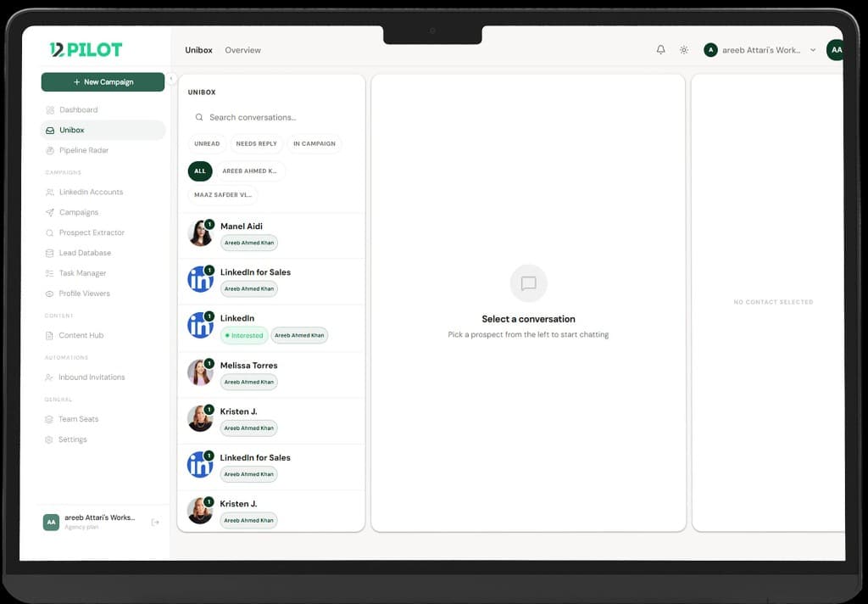Click the Campaigns paper plane icon

pyautogui.click(x=50, y=213)
